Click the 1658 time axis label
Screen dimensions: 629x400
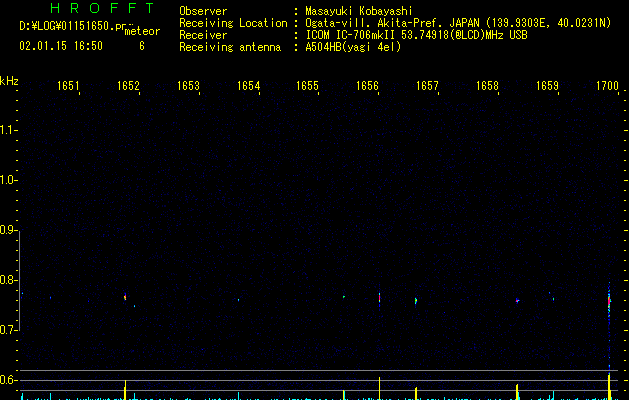click(x=487, y=85)
